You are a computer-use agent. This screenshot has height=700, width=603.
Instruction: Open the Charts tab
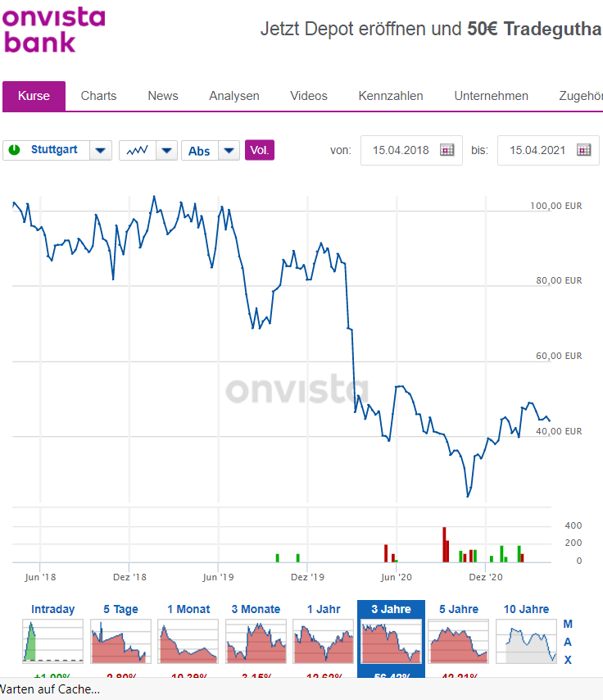[98, 96]
